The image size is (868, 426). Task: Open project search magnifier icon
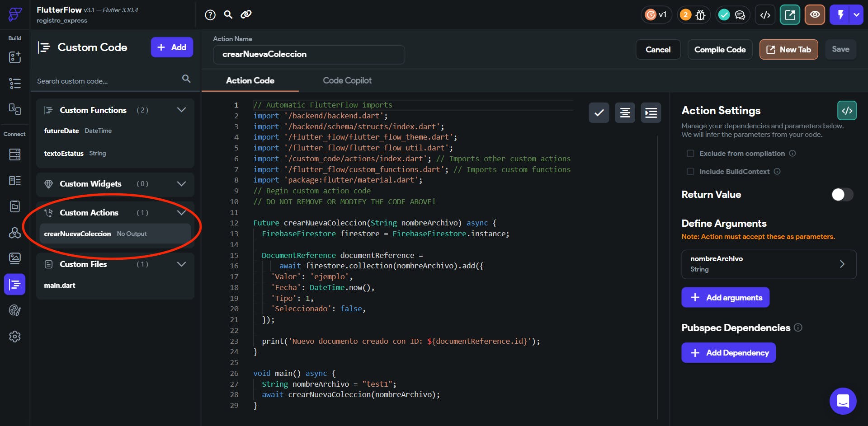pyautogui.click(x=228, y=15)
